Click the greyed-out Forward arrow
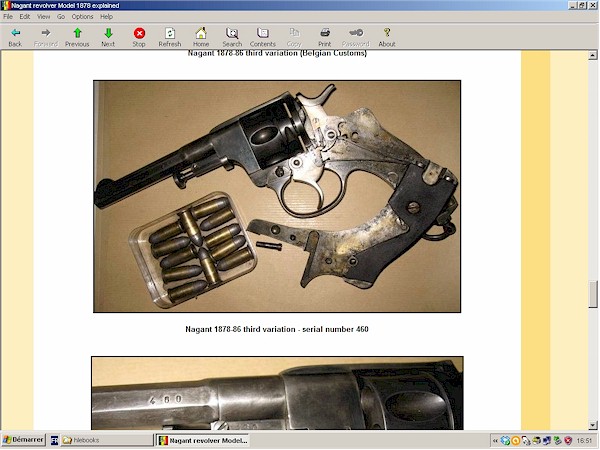The image size is (600, 450). pos(46,37)
